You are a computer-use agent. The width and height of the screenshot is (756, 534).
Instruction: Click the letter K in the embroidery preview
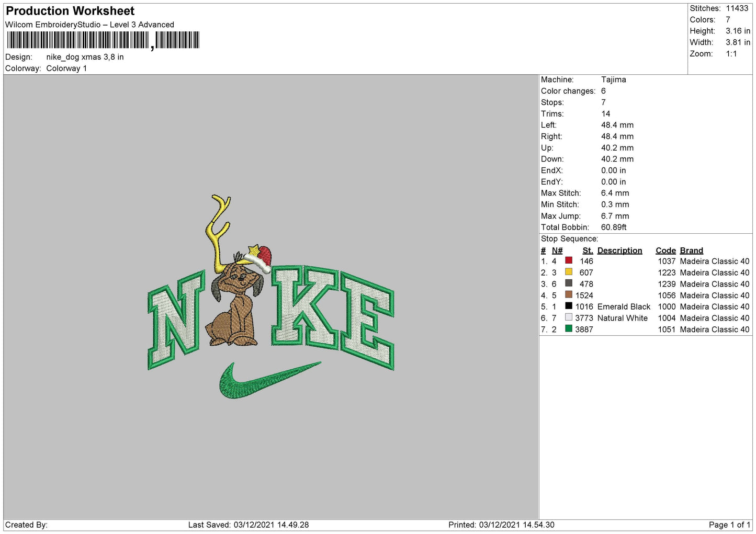(304, 306)
